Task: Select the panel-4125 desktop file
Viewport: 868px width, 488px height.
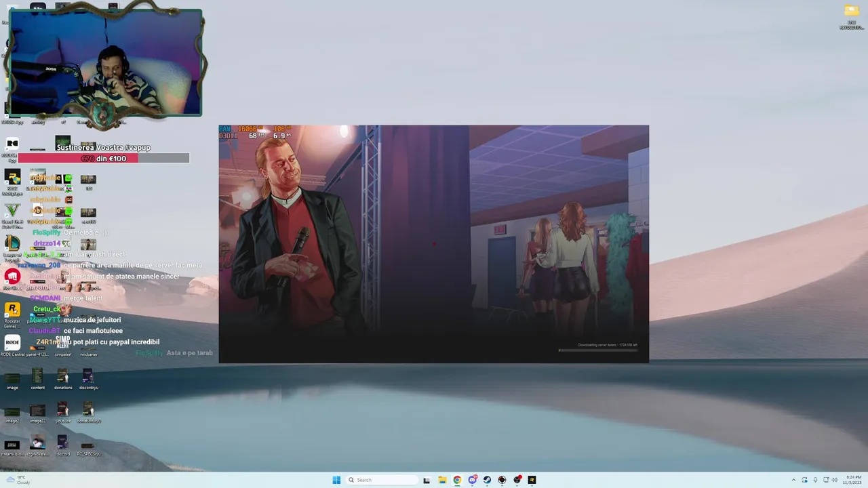Action: [x=37, y=351]
